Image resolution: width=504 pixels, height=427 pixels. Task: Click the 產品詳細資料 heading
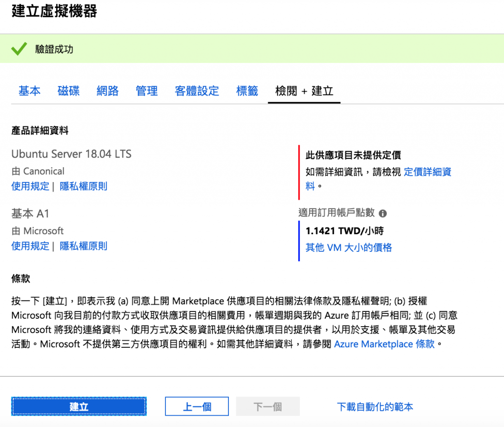(40, 131)
